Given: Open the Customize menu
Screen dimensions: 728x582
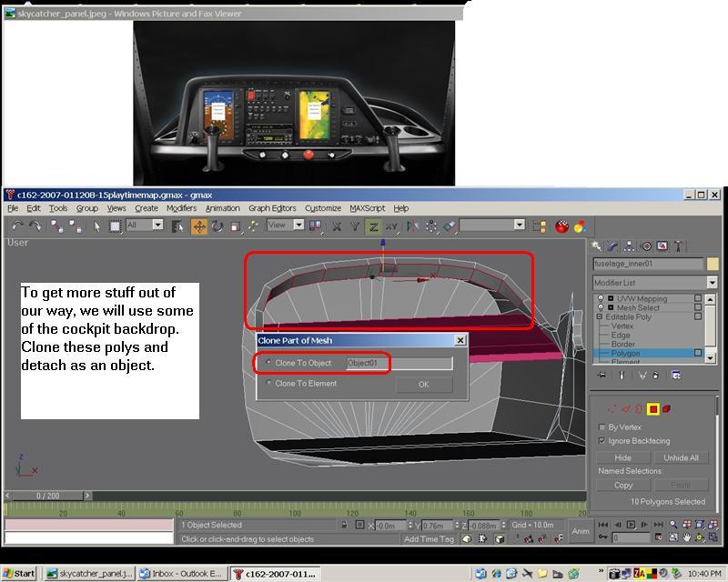Looking at the screenshot, I should (x=323, y=208).
